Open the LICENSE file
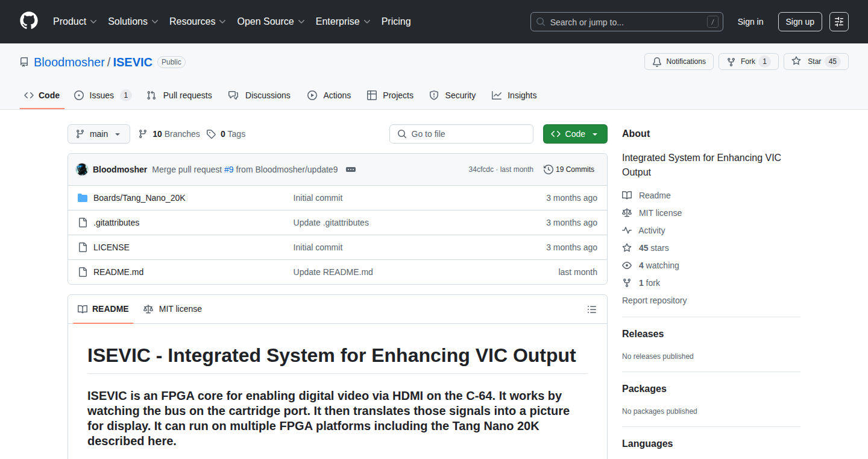The height and width of the screenshot is (459, 868). tap(112, 247)
